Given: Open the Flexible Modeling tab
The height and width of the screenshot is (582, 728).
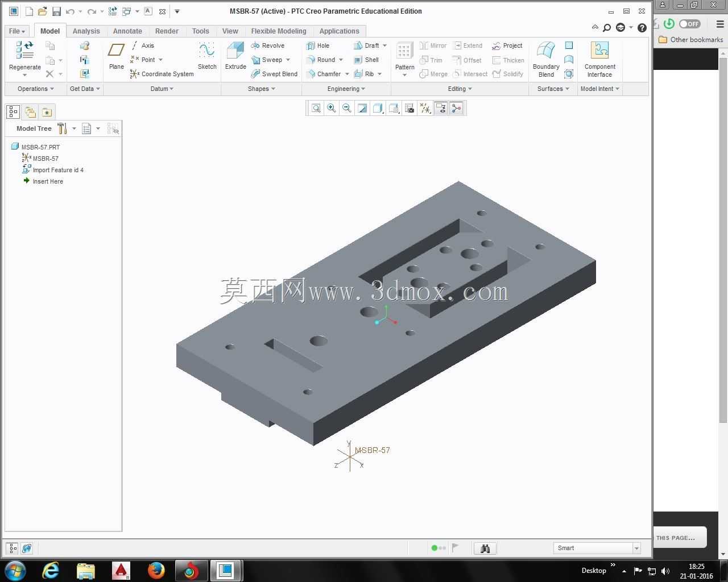Looking at the screenshot, I should tap(279, 31).
